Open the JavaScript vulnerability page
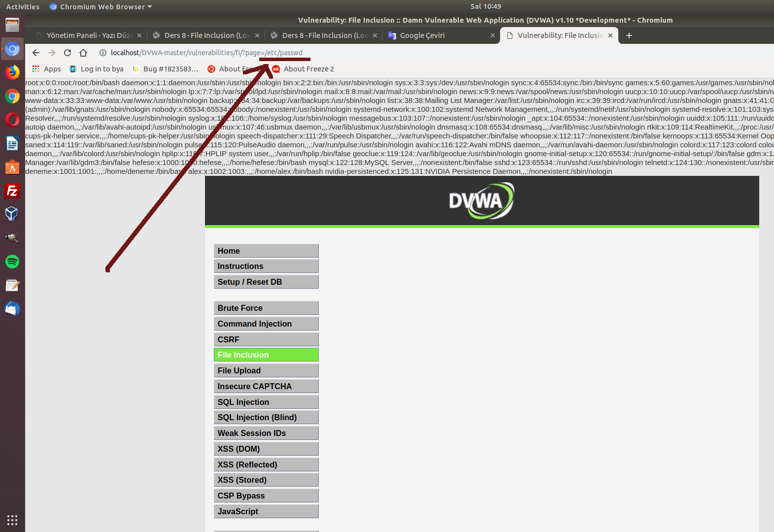Image resolution: width=774 pixels, height=532 pixels. 266,511
